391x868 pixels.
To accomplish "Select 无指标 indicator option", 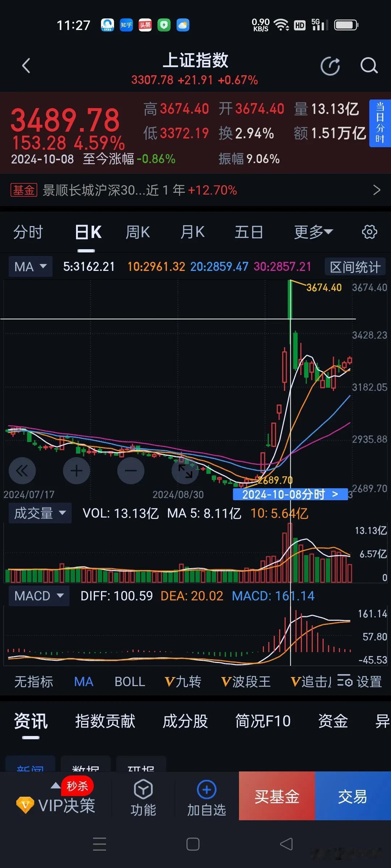I will tap(34, 682).
